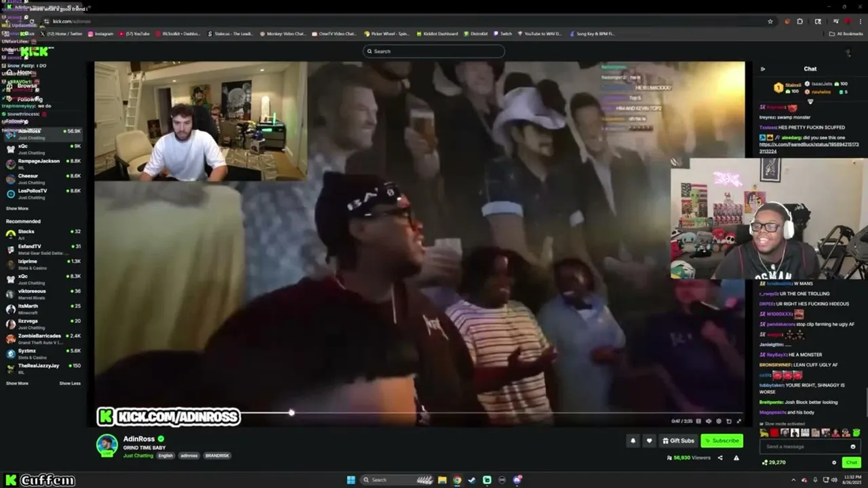Click the notification bell under the video
The width and height of the screenshot is (868, 488).
633,441
